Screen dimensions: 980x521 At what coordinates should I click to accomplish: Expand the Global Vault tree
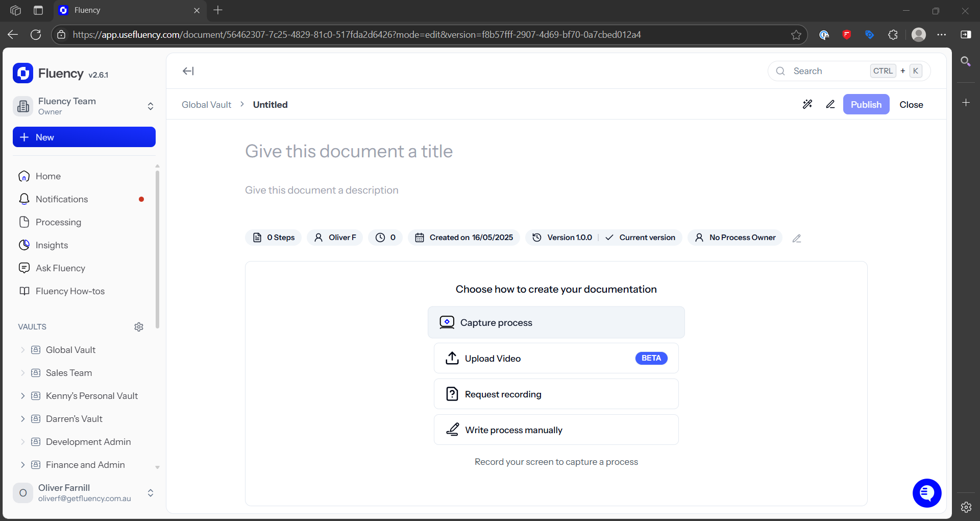coord(22,350)
